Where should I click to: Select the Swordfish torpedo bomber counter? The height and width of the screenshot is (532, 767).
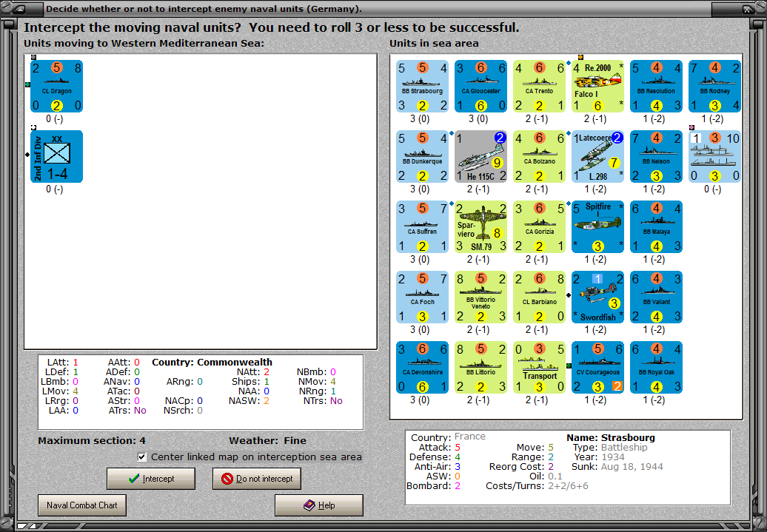click(597, 296)
